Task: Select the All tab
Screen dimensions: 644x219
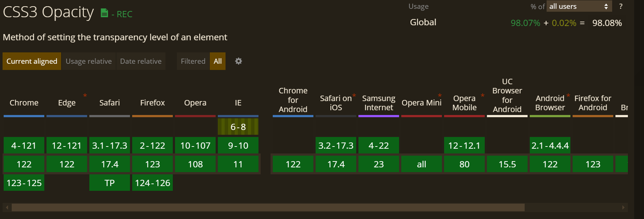Action: 217,61
